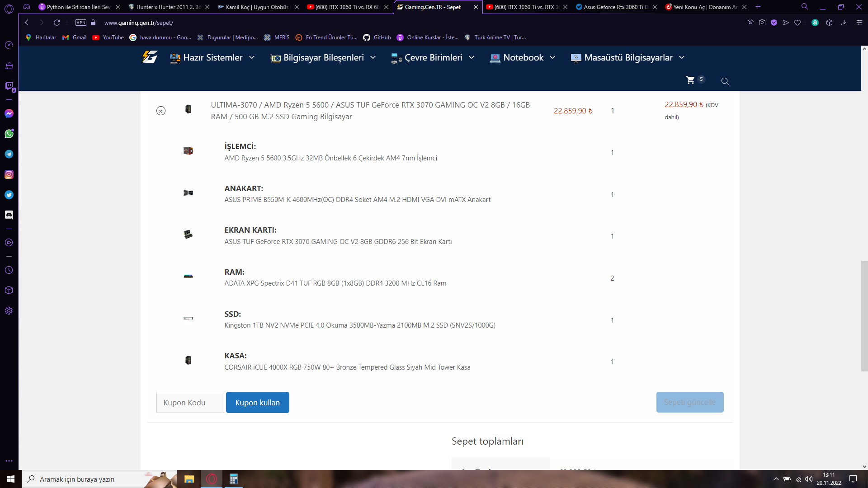This screenshot has height=488, width=868.
Task: Click the Sepeti güncelle button
Action: pyautogui.click(x=689, y=402)
